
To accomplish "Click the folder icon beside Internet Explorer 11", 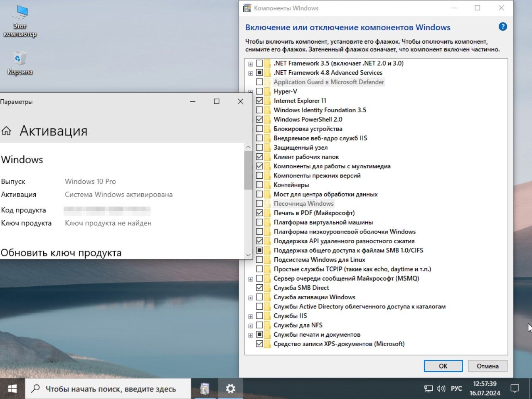I will [267, 101].
